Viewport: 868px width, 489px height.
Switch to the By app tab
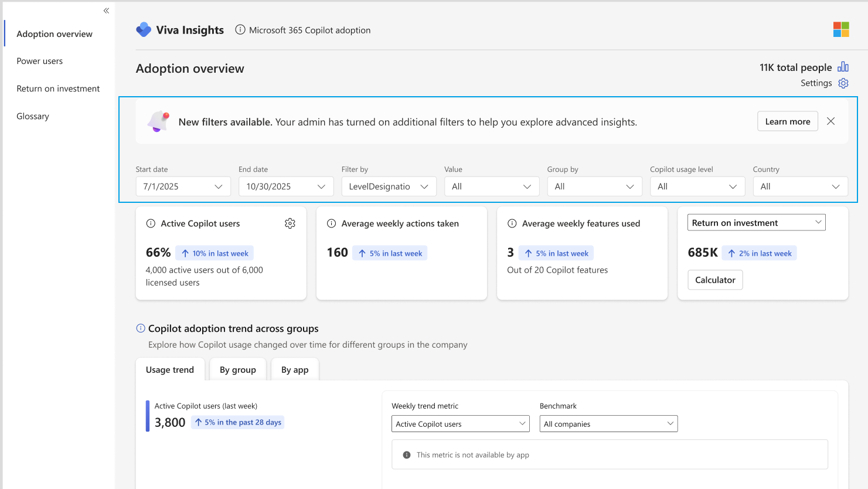[295, 370]
